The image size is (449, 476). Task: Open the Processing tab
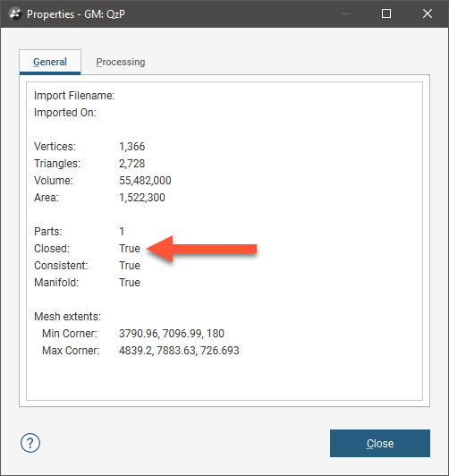[121, 62]
